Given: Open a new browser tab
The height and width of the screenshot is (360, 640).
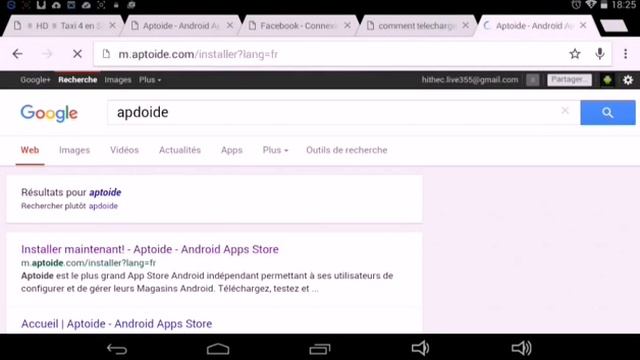Looking at the screenshot, I should [614, 26].
